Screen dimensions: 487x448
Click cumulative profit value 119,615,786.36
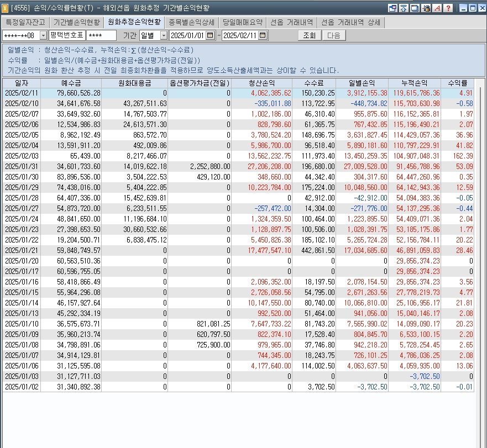(x=416, y=93)
